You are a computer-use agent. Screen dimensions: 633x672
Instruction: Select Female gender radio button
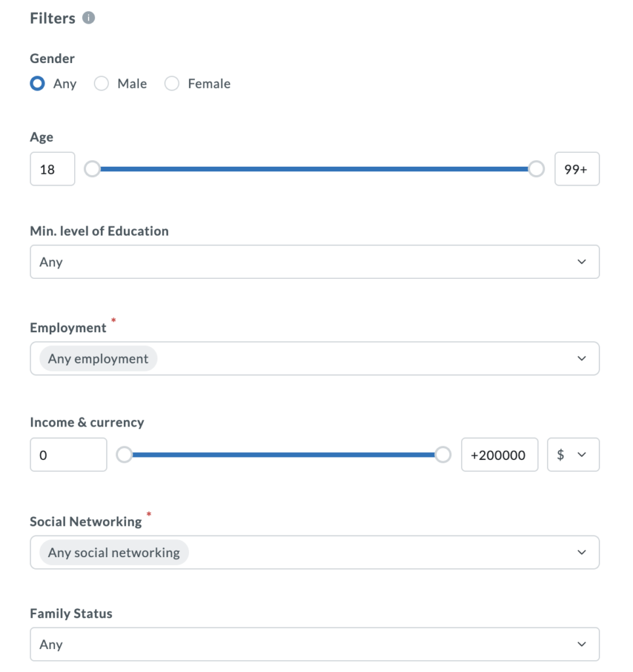(x=172, y=84)
